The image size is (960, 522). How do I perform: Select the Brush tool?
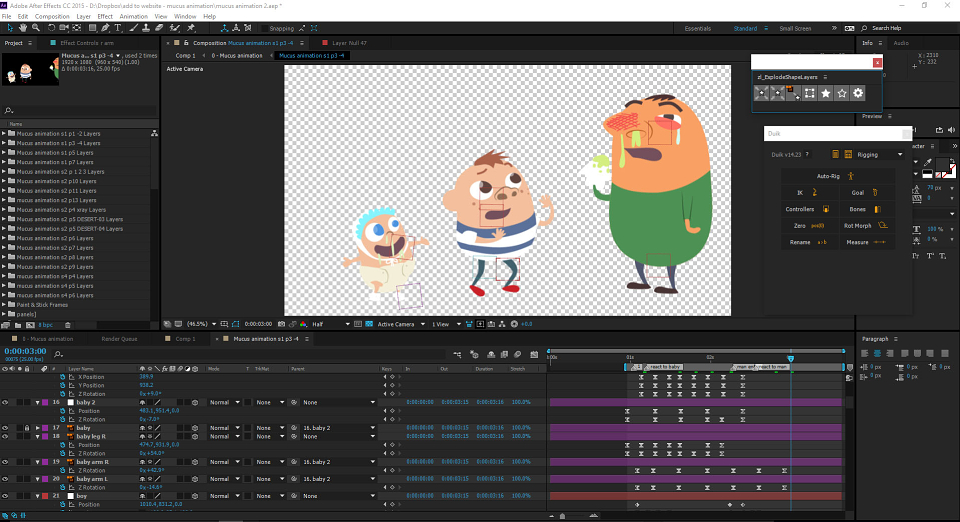(133, 28)
